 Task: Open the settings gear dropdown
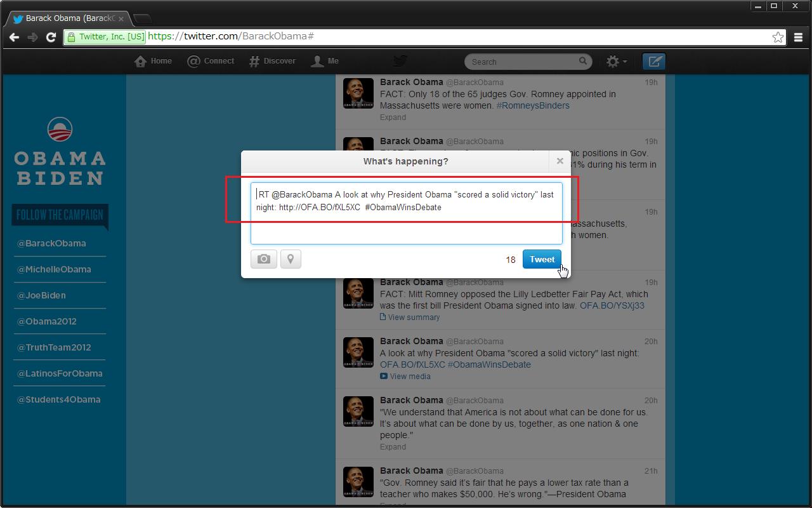[x=617, y=62]
